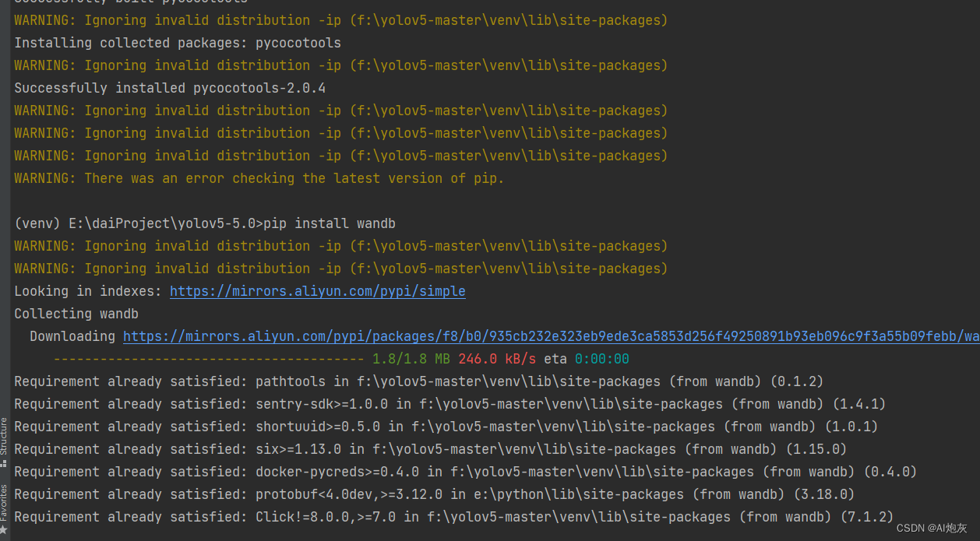Click the 'Looking in indexes:' label
Viewport: 980px width, 541px height.
pyautogui.click(x=88, y=291)
